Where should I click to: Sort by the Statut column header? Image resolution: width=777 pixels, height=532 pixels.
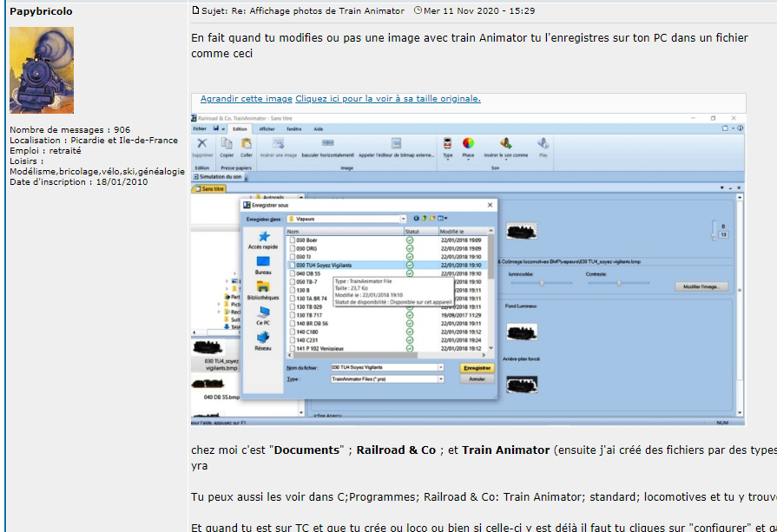coord(421,232)
